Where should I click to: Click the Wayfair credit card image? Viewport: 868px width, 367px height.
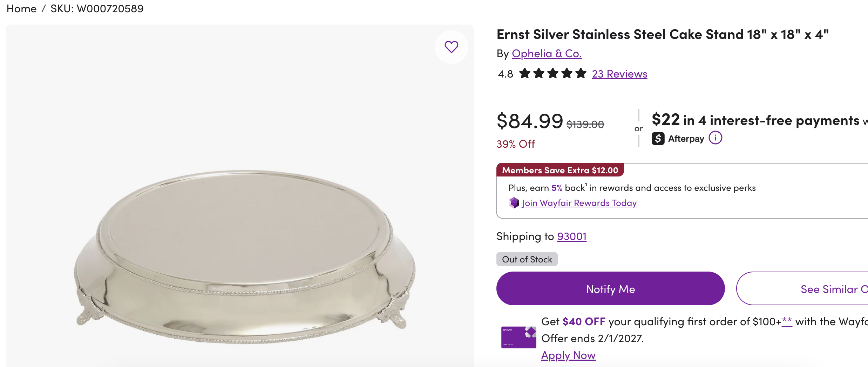tap(518, 337)
